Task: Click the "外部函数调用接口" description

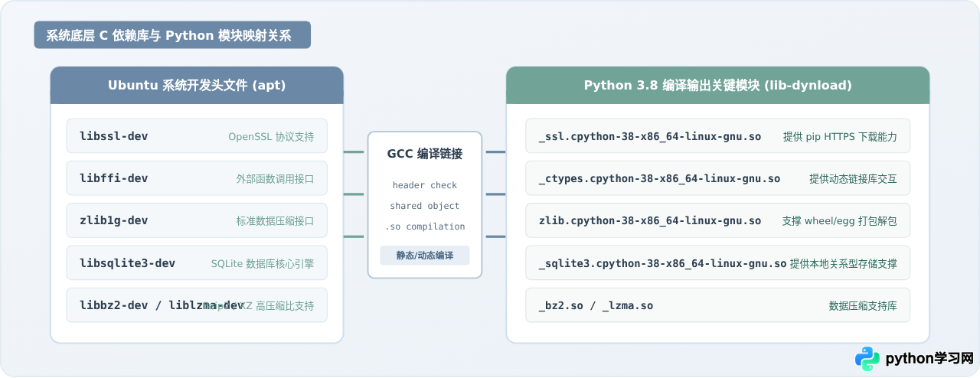Action: [276, 179]
